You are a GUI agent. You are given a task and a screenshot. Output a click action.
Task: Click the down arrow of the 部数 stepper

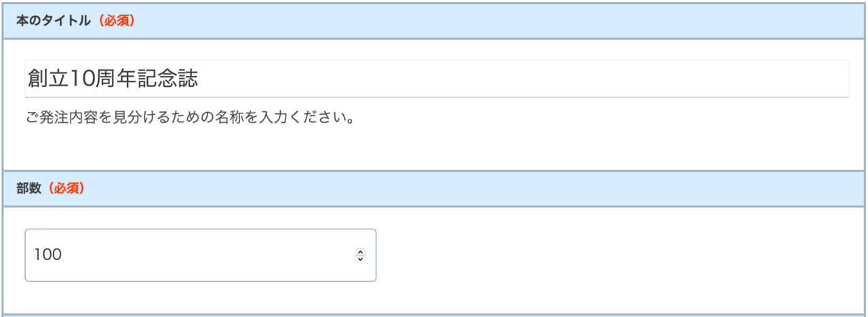(360, 259)
